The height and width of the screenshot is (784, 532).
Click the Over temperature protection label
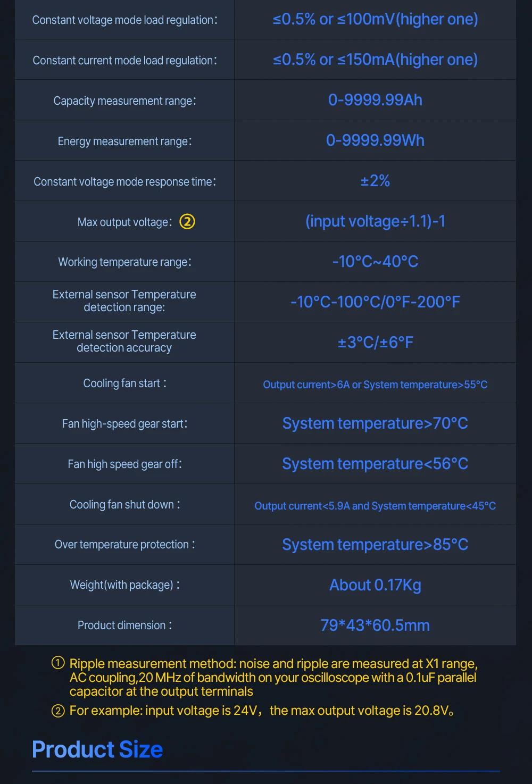coord(124,544)
